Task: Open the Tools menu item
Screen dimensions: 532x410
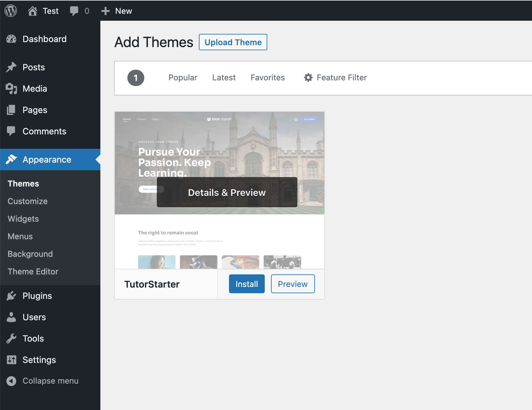Action: [x=33, y=338]
